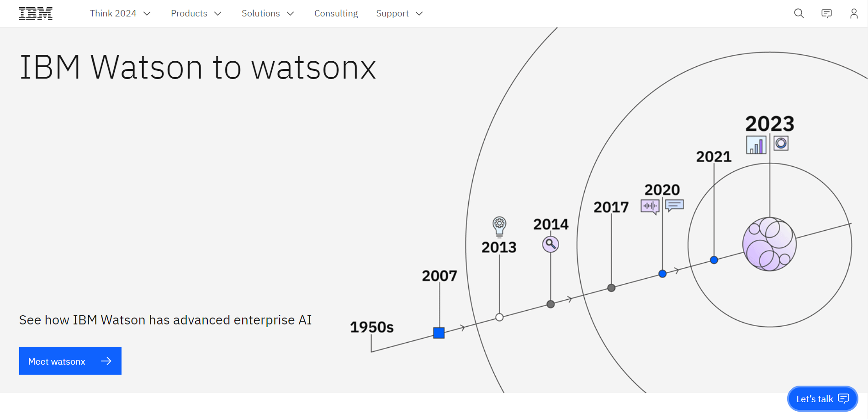Open the search icon in the navigation bar
The width and height of the screenshot is (868, 419).
tap(798, 13)
